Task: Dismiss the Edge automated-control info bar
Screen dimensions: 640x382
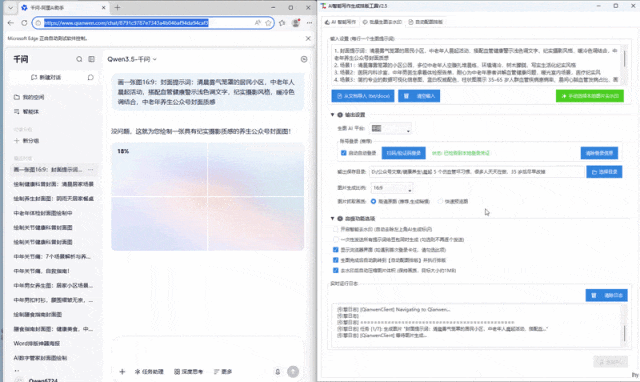Action: [308, 38]
